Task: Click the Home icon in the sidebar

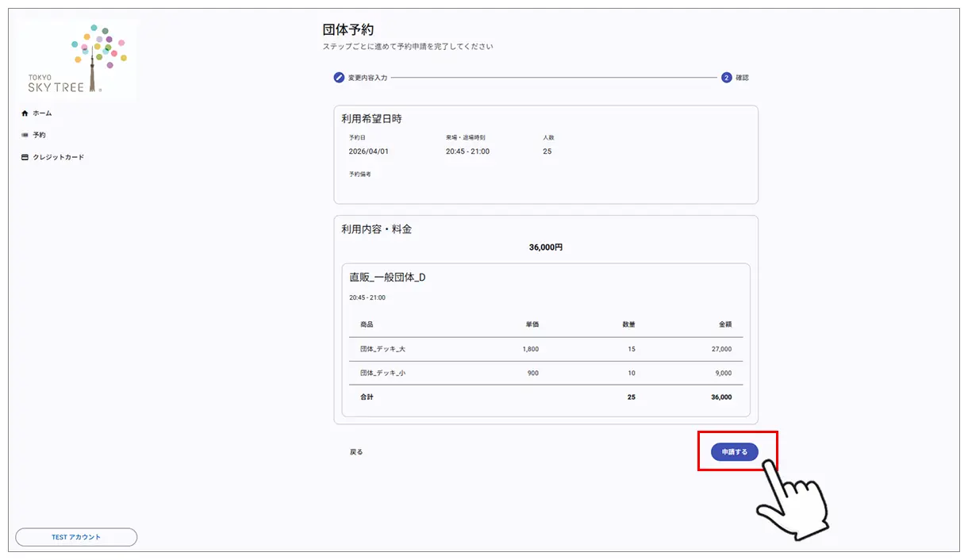Action: [25, 113]
